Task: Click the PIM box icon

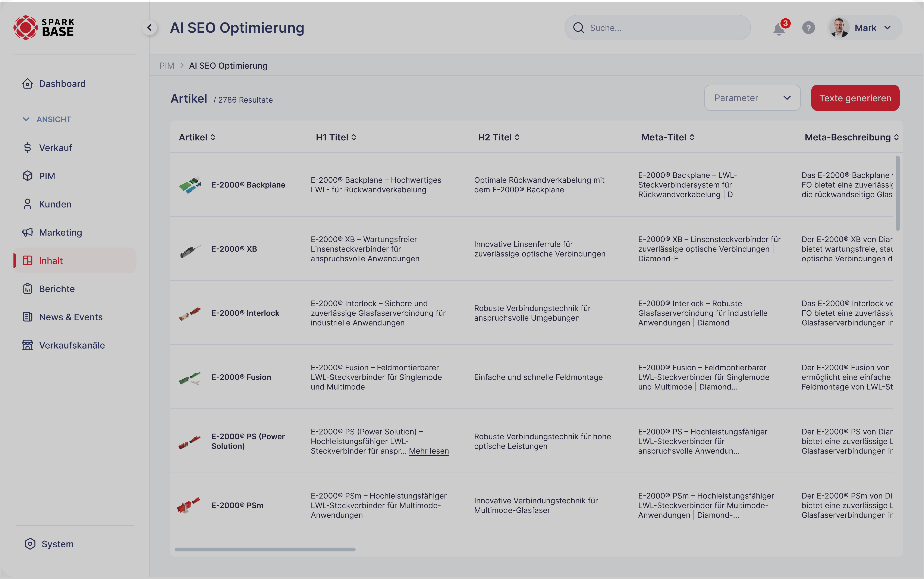Action: tap(28, 176)
